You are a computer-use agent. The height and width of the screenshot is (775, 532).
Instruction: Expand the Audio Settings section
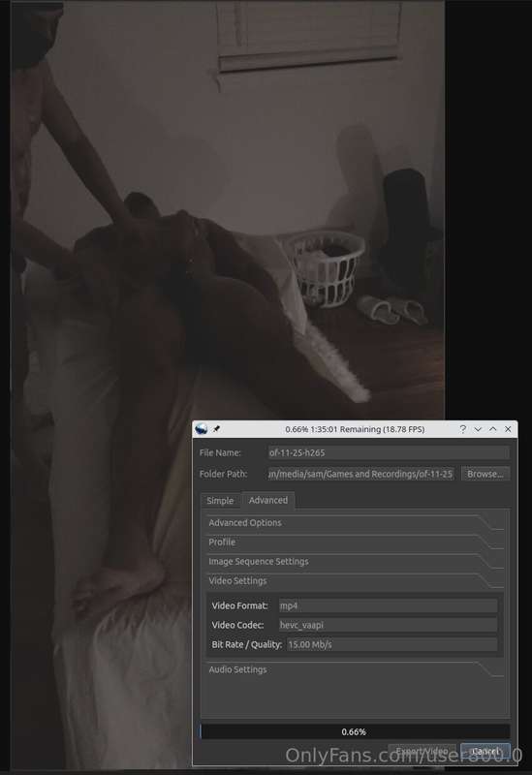(355, 669)
